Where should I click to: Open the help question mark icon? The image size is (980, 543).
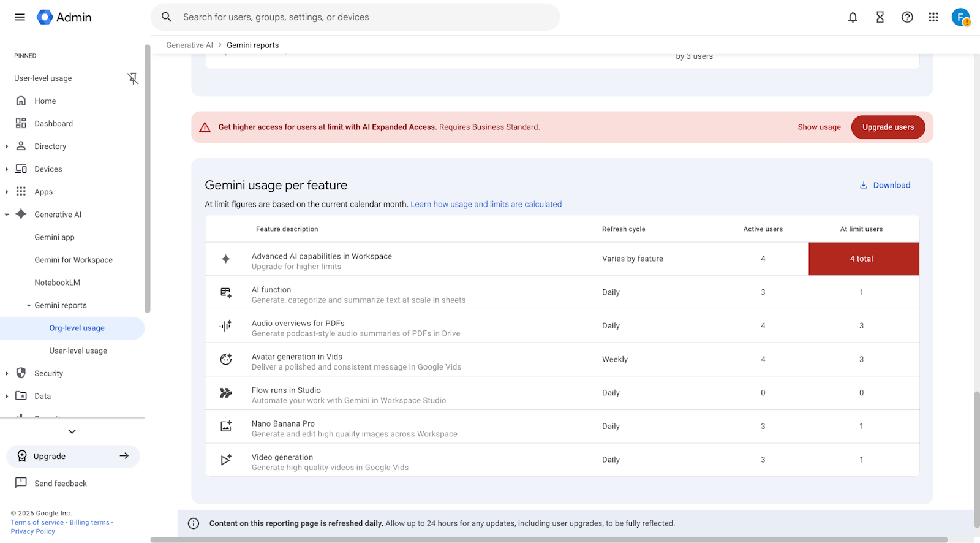point(907,17)
